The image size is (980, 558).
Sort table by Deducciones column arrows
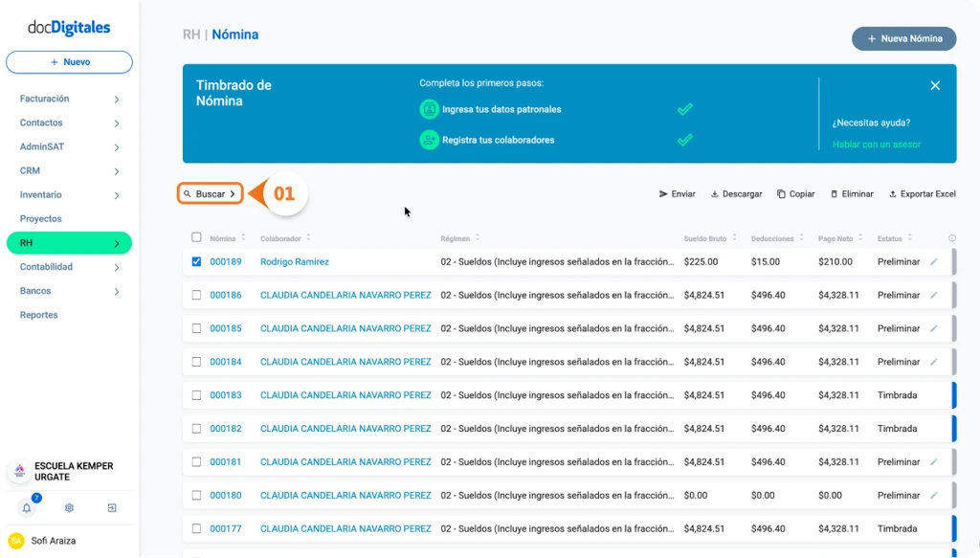click(801, 238)
